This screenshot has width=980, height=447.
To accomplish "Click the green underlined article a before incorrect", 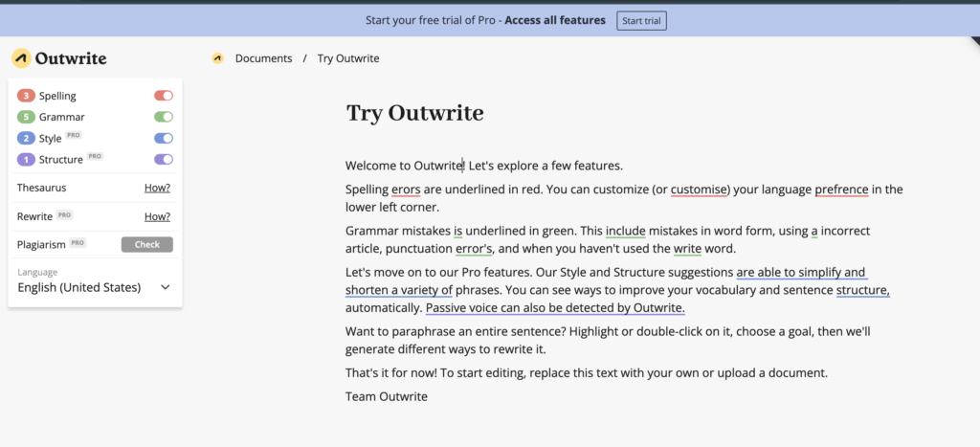I will [814, 232].
